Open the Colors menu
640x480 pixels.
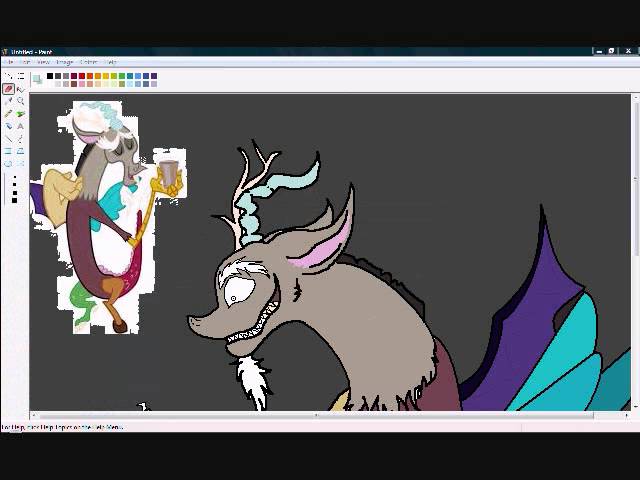(x=89, y=62)
